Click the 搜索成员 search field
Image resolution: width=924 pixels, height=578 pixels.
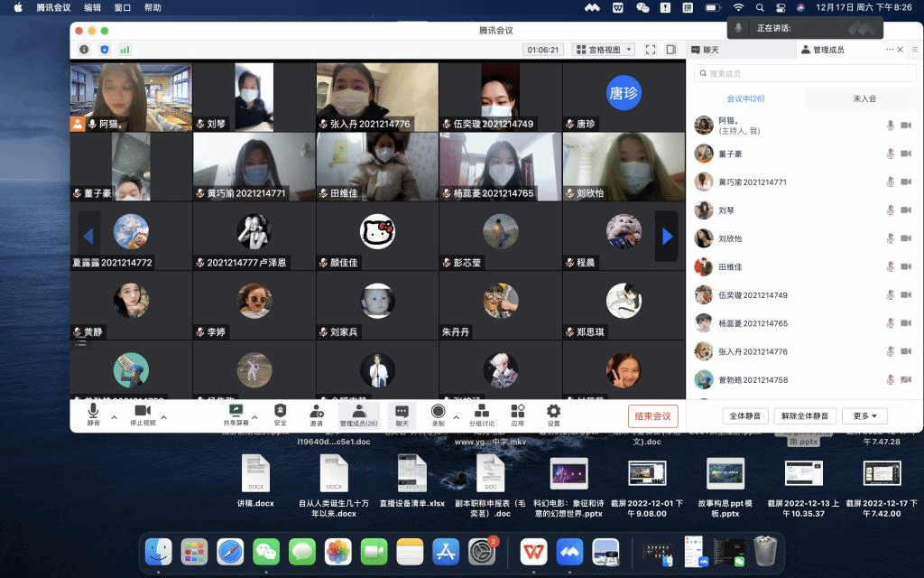(x=805, y=73)
